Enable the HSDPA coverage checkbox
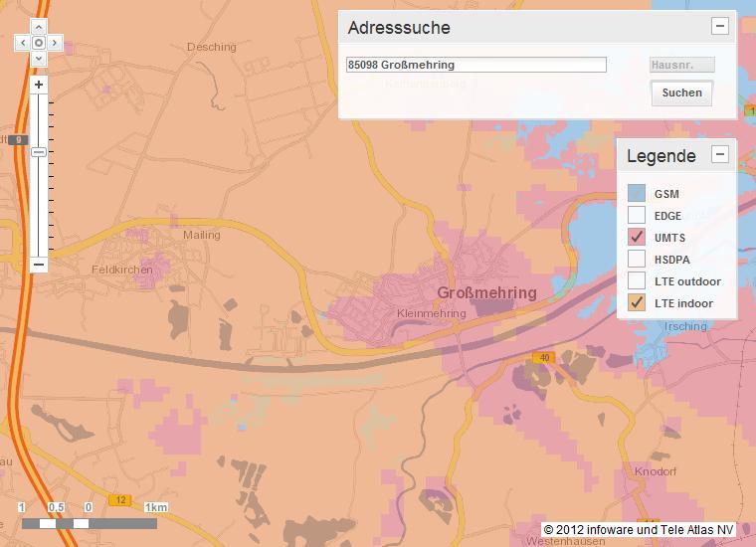The width and height of the screenshot is (756, 547). click(x=637, y=260)
